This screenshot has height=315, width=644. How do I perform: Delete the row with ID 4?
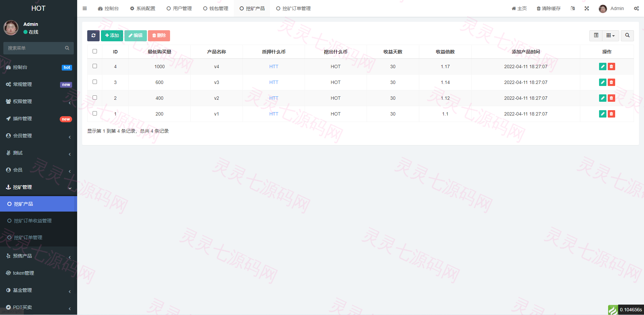611,66
